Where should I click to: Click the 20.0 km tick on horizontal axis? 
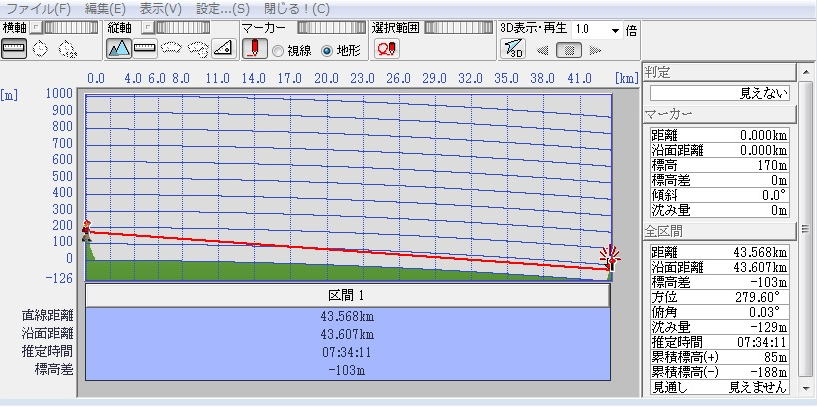pyautogui.click(x=326, y=79)
